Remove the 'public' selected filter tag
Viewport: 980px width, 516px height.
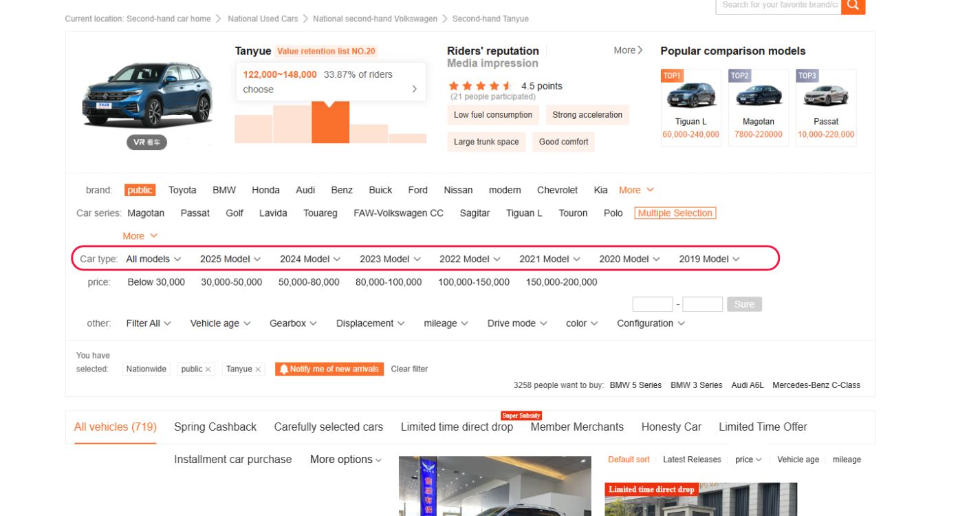[208, 369]
